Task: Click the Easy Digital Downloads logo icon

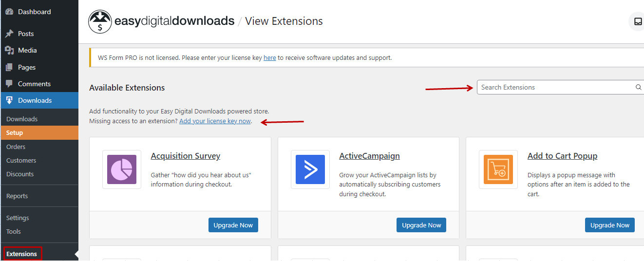Action: click(100, 21)
